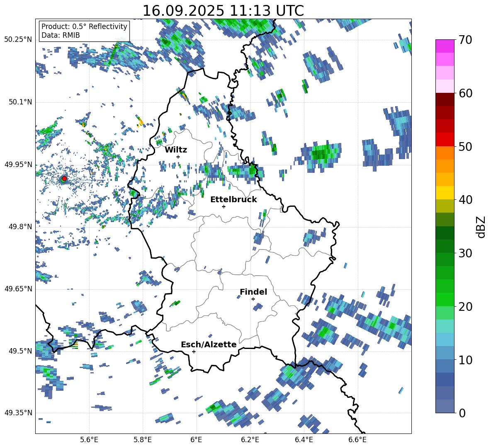This screenshot has height=448, width=491.
Task: Click the 16.09.2025 11:13 UTC title
Action: point(223,11)
